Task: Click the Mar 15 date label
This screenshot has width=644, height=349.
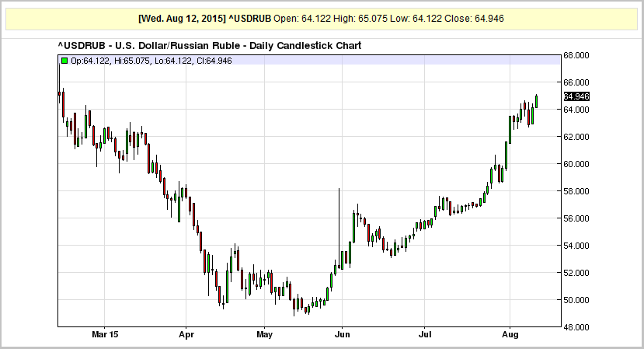Action: point(105,334)
